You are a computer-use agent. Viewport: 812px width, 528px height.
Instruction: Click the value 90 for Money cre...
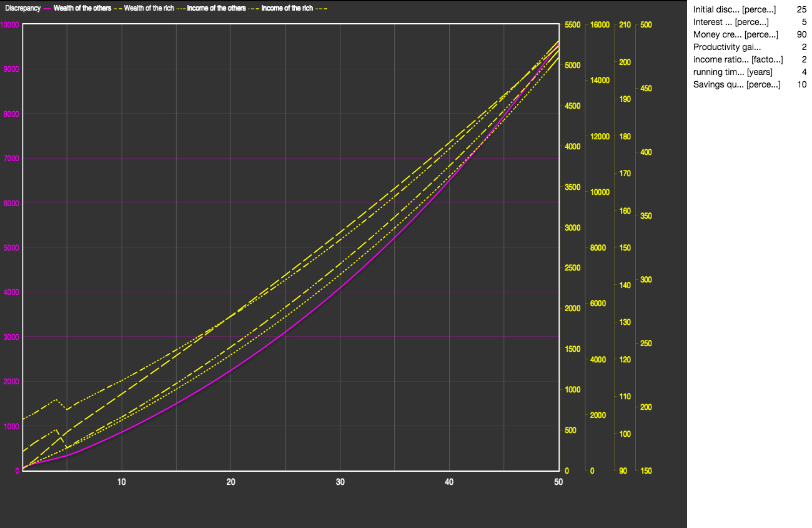click(801, 35)
